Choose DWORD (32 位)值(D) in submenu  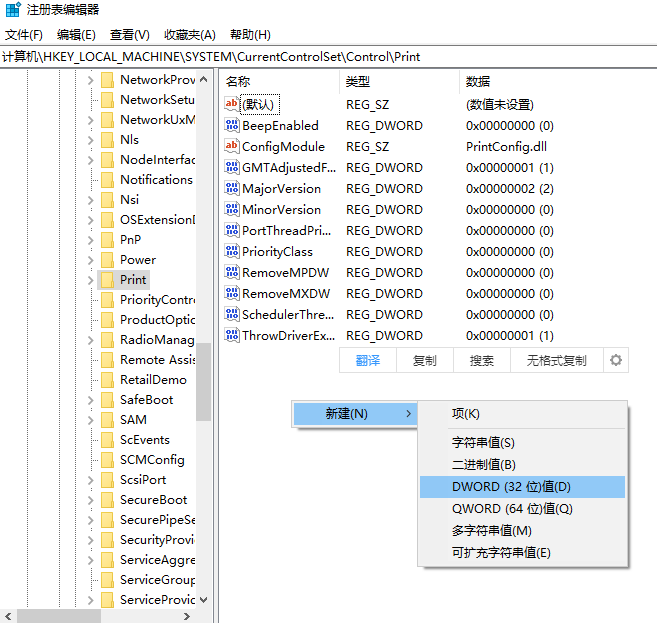pyautogui.click(x=522, y=487)
